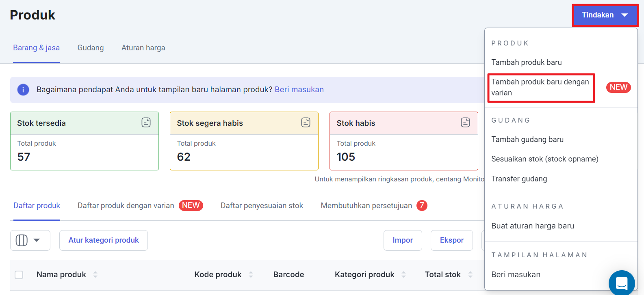Click the blue info icon in banner
The height and width of the screenshot is (295, 644).
click(x=23, y=90)
